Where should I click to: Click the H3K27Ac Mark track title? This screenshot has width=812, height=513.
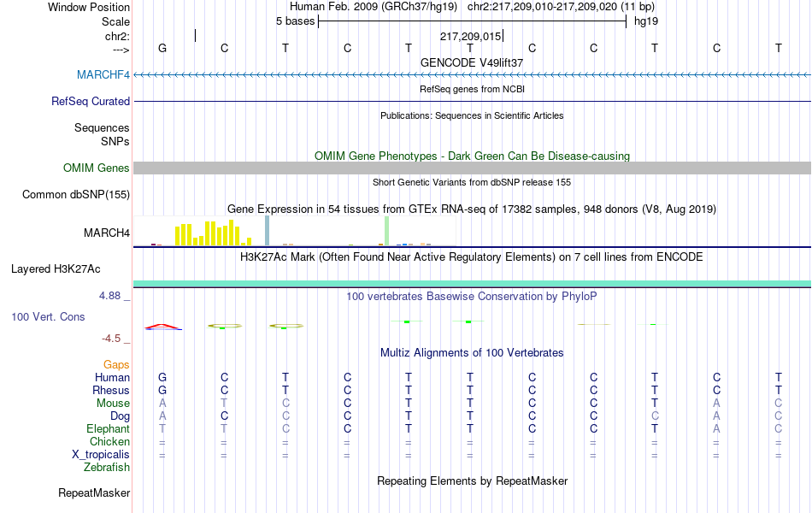(472, 257)
